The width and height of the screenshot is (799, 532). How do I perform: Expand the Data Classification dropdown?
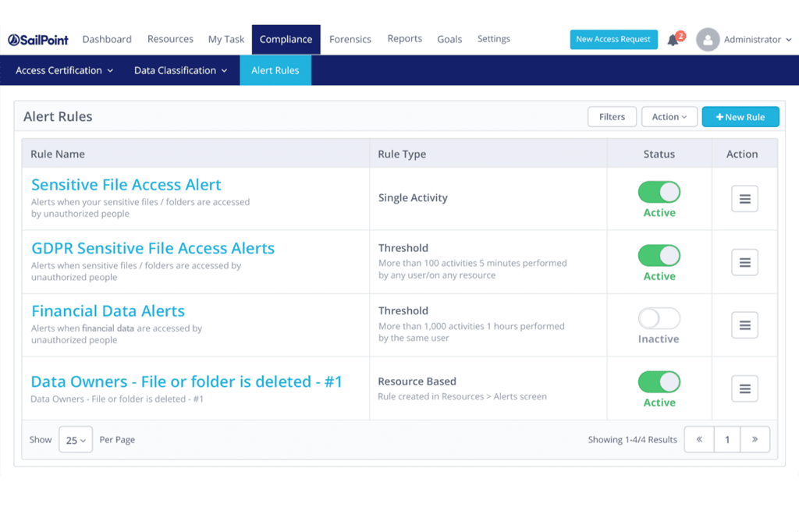pos(180,70)
